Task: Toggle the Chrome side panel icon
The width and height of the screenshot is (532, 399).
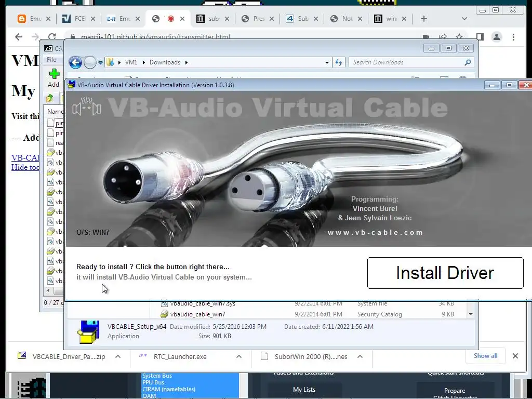Action: click(x=480, y=37)
